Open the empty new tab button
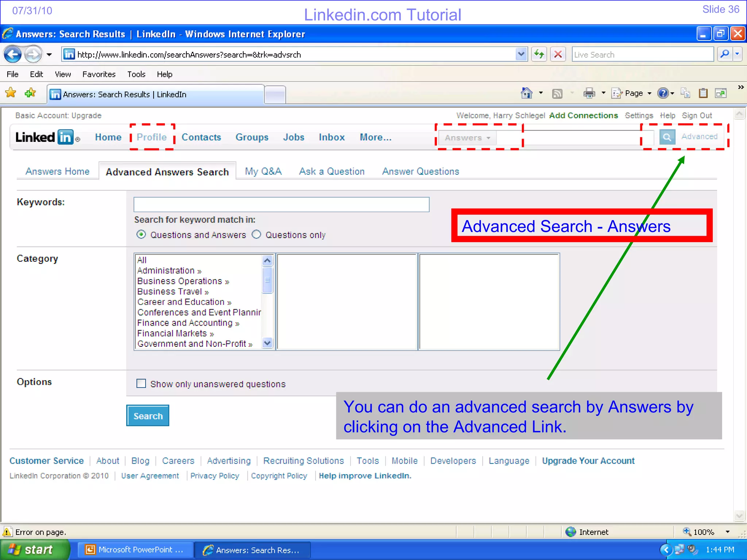 [275, 95]
